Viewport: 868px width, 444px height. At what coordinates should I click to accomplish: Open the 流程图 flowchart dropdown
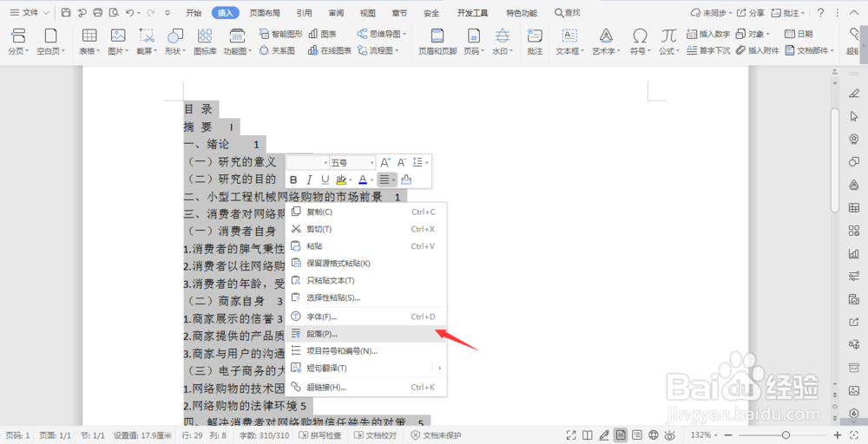[x=378, y=50]
